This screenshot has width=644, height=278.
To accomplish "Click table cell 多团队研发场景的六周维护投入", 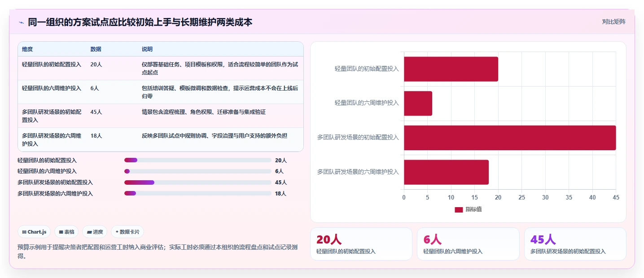I will [x=52, y=139].
